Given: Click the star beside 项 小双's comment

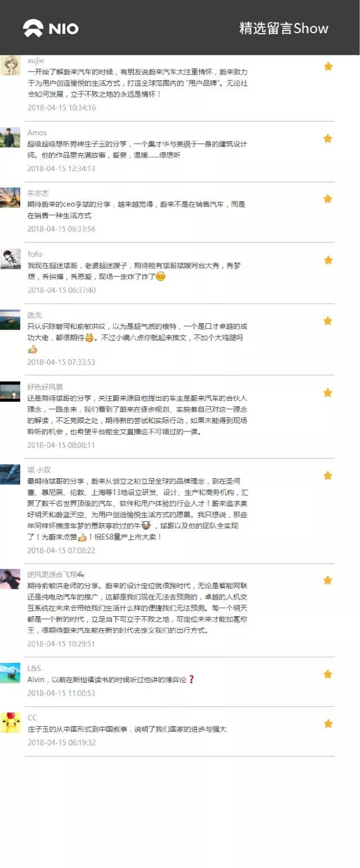Looking at the screenshot, I should coord(328,476).
